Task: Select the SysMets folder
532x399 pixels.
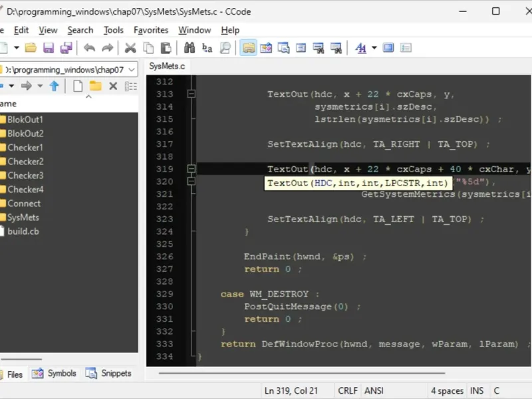Action: pos(23,217)
